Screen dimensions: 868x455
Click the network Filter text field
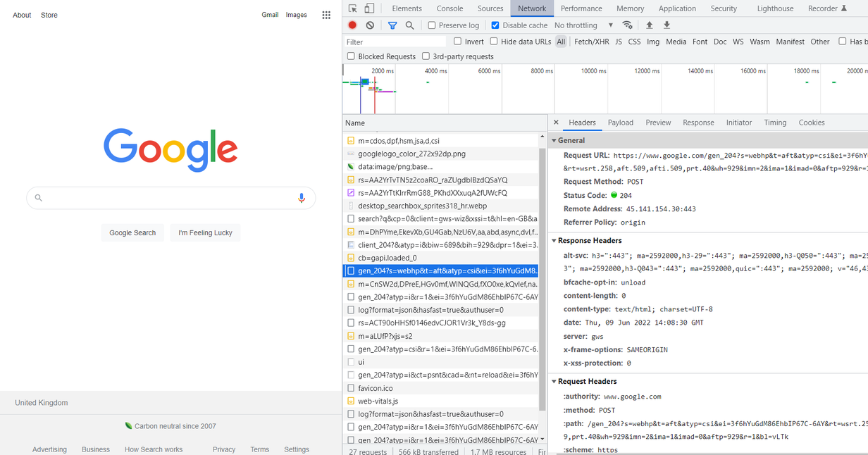(395, 42)
